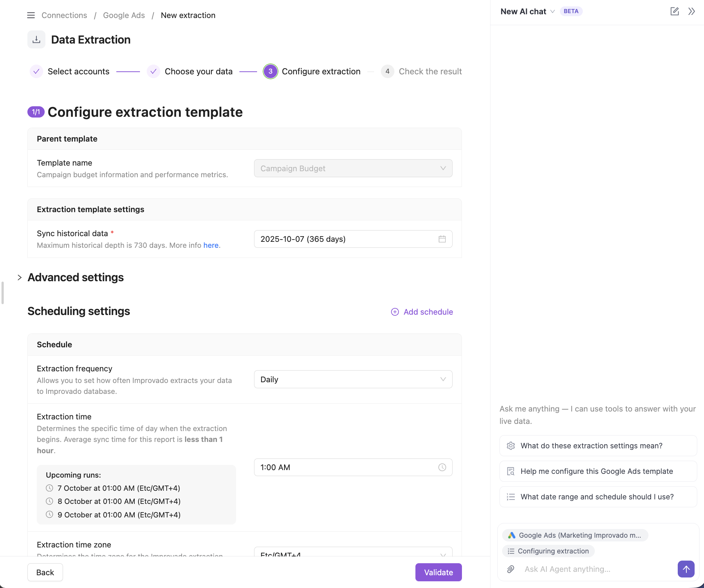Click the Validate button
Image resolution: width=704 pixels, height=588 pixels.
(x=438, y=572)
